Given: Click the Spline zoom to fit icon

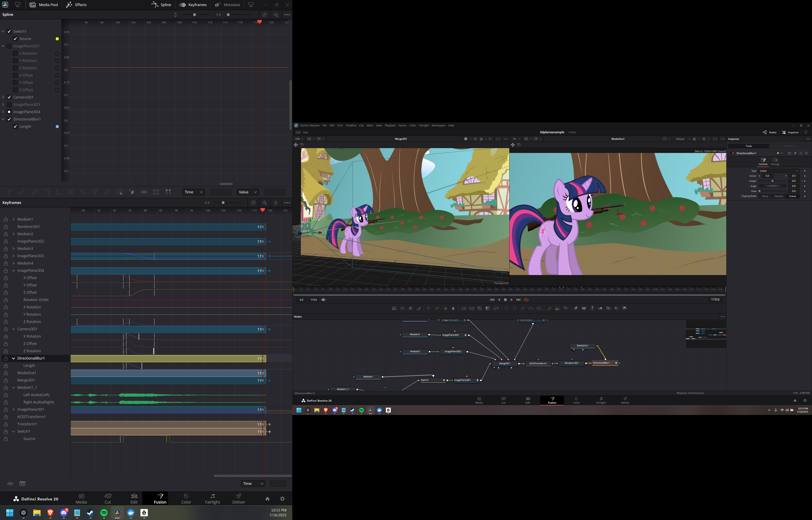Looking at the screenshot, I should (265, 15).
